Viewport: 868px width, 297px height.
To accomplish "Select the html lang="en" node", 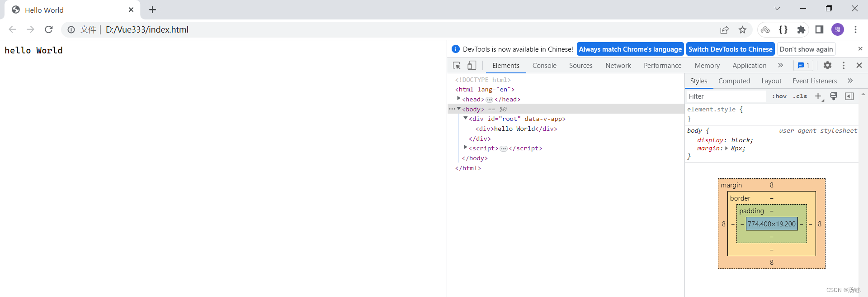I will (x=485, y=90).
